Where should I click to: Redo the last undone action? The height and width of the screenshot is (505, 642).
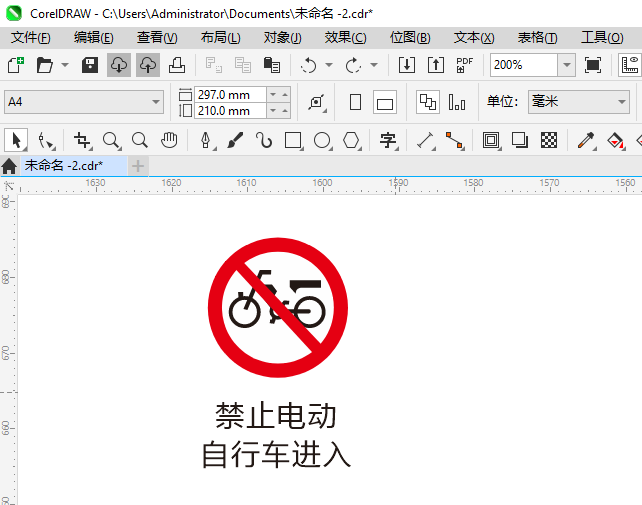point(353,65)
